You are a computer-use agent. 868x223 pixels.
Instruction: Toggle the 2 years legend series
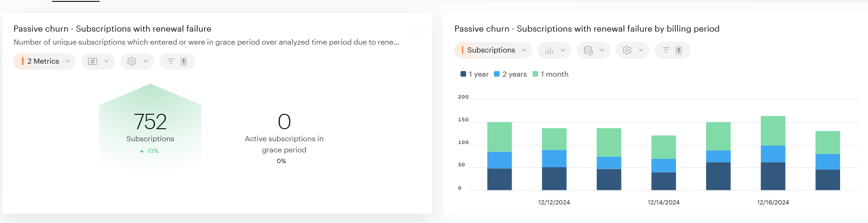click(x=510, y=74)
